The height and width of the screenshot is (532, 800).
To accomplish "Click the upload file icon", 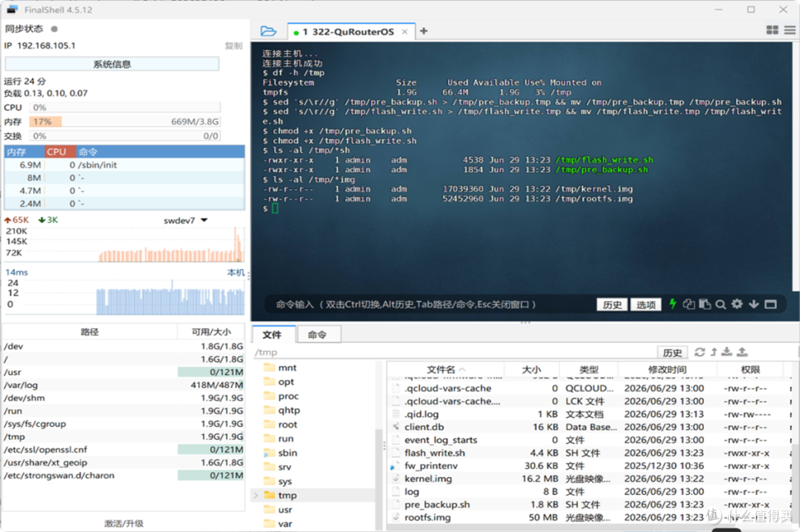I will (742, 352).
